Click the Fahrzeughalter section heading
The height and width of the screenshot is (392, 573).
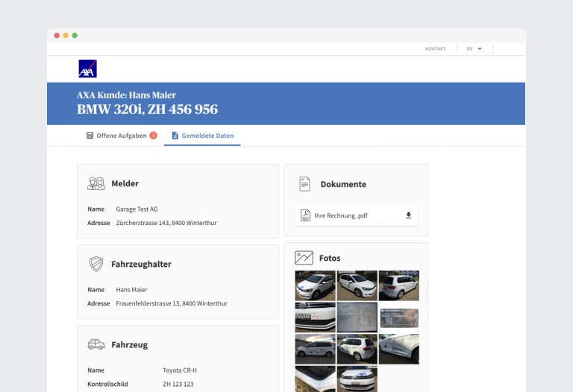point(142,264)
